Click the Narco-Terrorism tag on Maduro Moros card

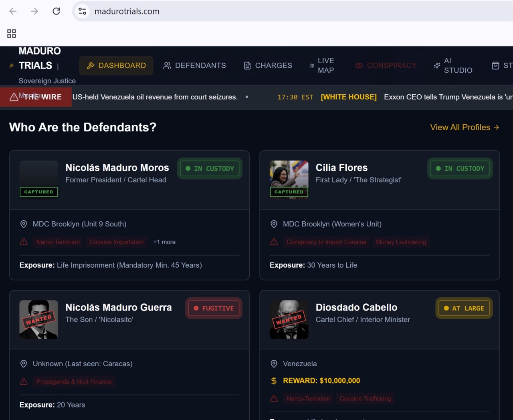(58, 242)
